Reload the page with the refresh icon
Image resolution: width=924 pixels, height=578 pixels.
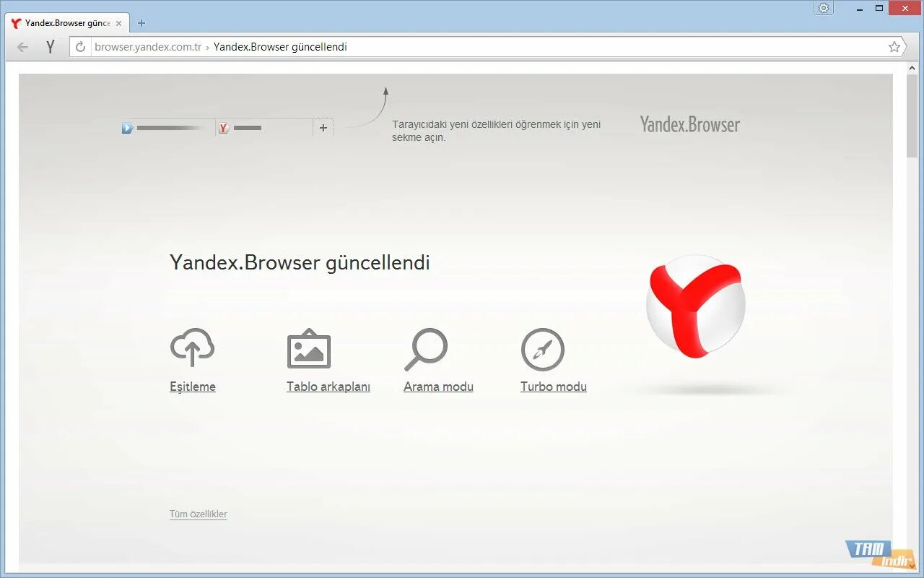pos(81,47)
